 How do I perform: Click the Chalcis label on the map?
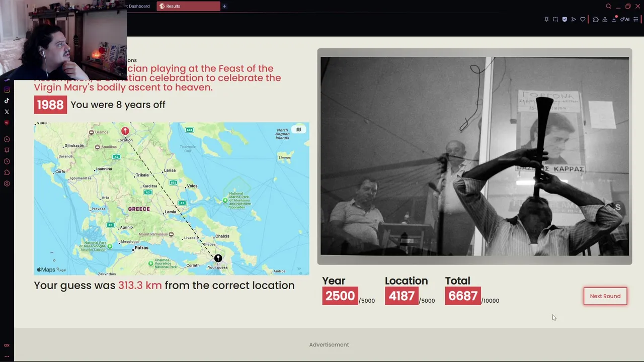pos(222,236)
